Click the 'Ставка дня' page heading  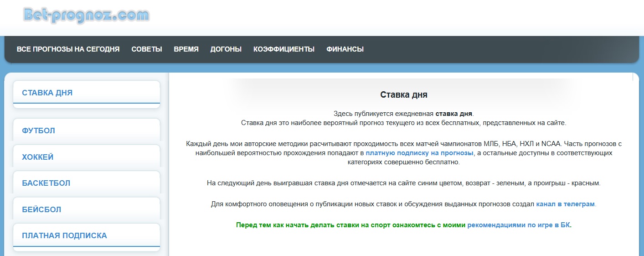tap(404, 95)
